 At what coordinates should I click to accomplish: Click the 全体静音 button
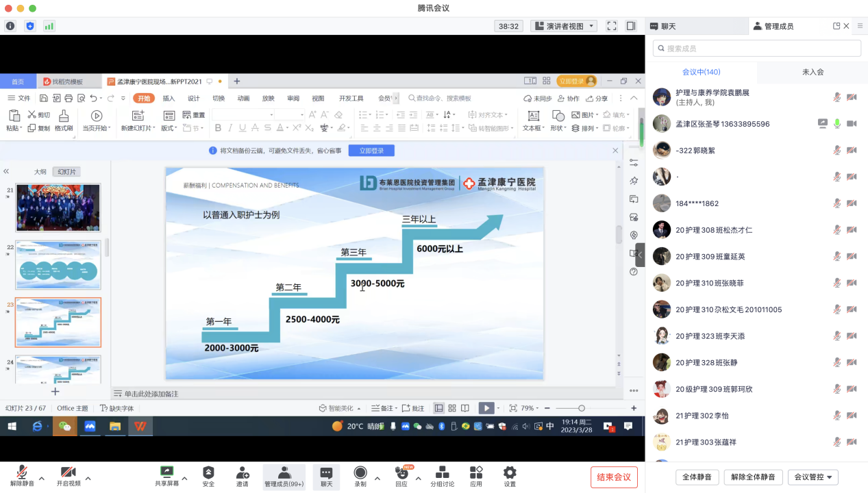click(697, 477)
